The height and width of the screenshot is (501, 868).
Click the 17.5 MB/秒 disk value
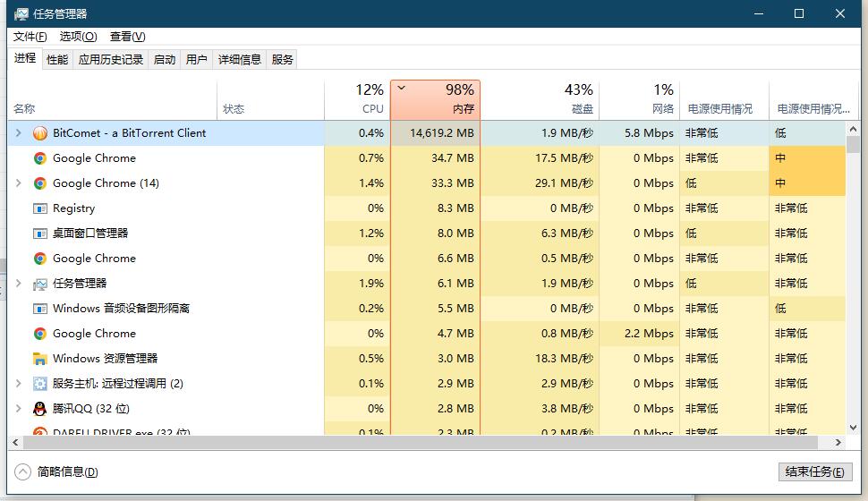click(x=564, y=158)
